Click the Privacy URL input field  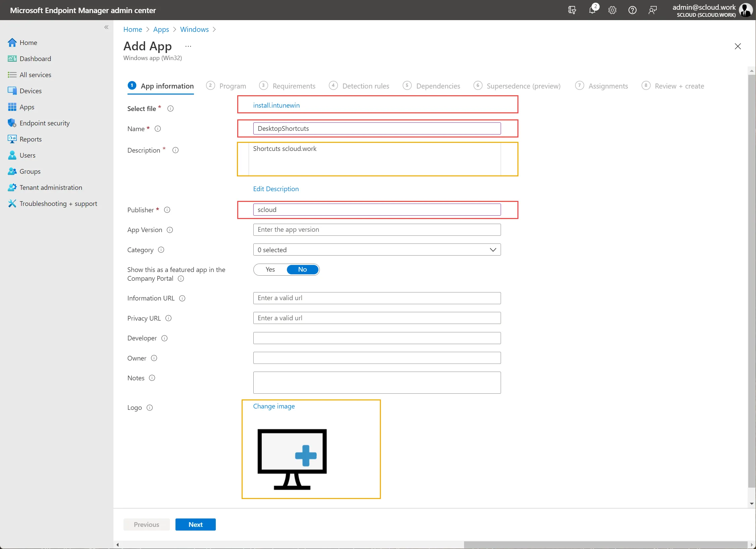tap(377, 318)
